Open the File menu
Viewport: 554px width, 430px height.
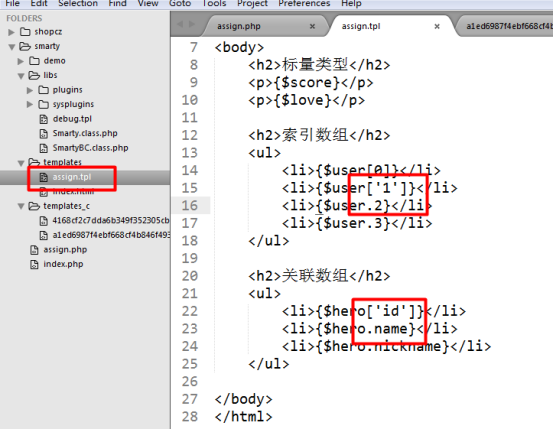pyautogui.click(x=12, y=3)
